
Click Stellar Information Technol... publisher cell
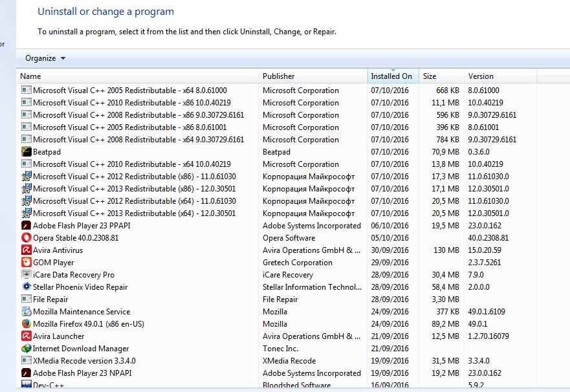[x=312, y=287]
